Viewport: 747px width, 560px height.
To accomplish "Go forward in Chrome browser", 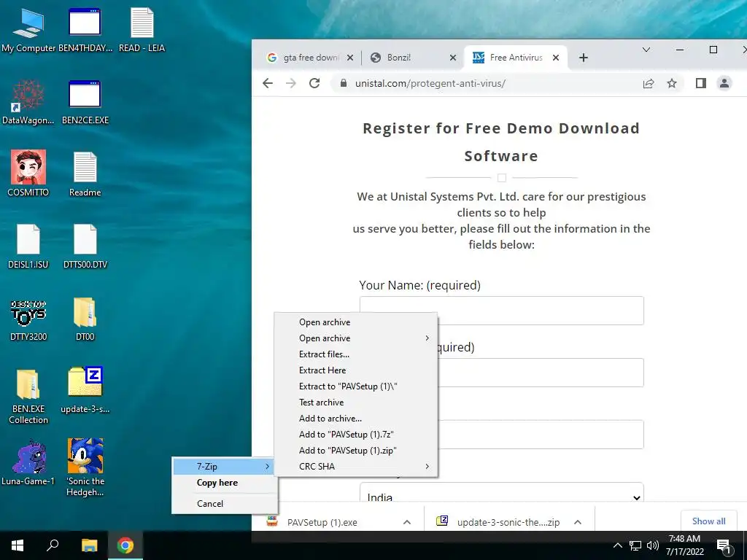I will [290, 83].
